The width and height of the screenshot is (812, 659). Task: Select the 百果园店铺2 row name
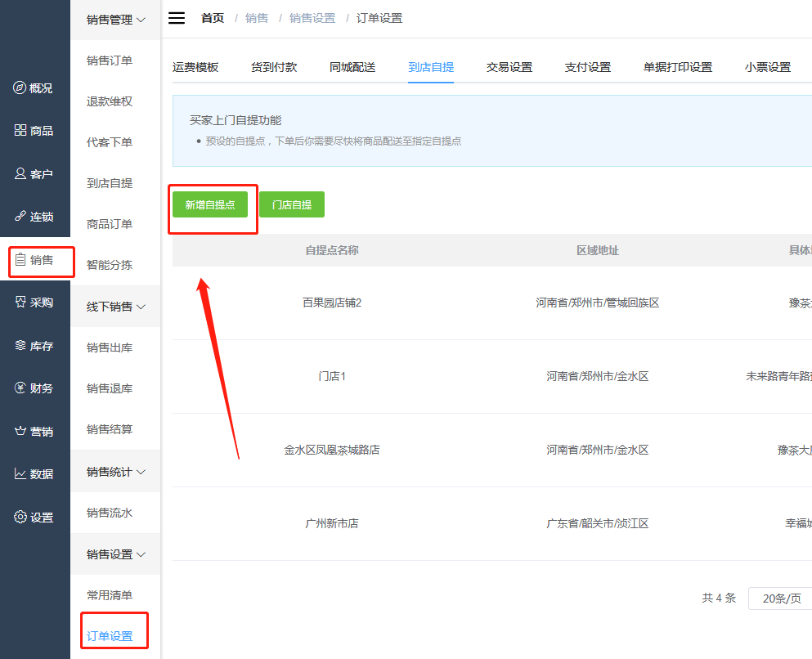(x=332, y=303)
